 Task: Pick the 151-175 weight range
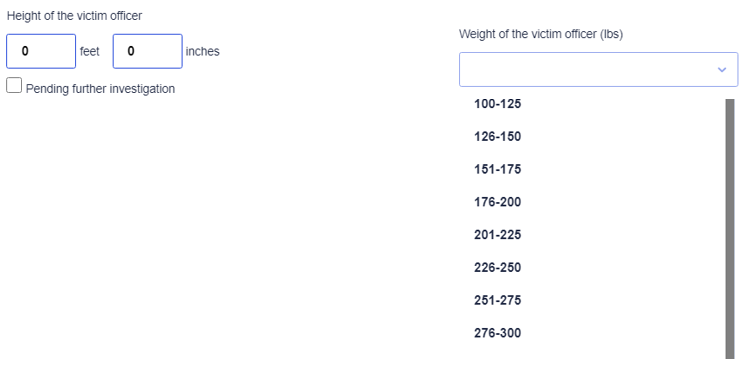coord(592,169)
